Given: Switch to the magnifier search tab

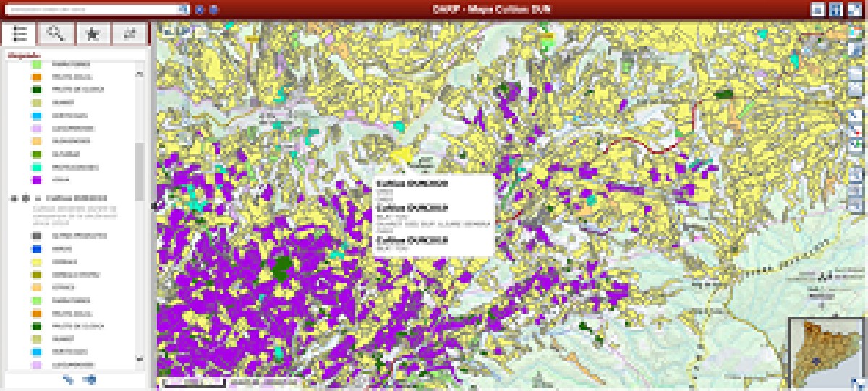Looking at the screenshot, I should pyautogui.click(x=56, y=33).
